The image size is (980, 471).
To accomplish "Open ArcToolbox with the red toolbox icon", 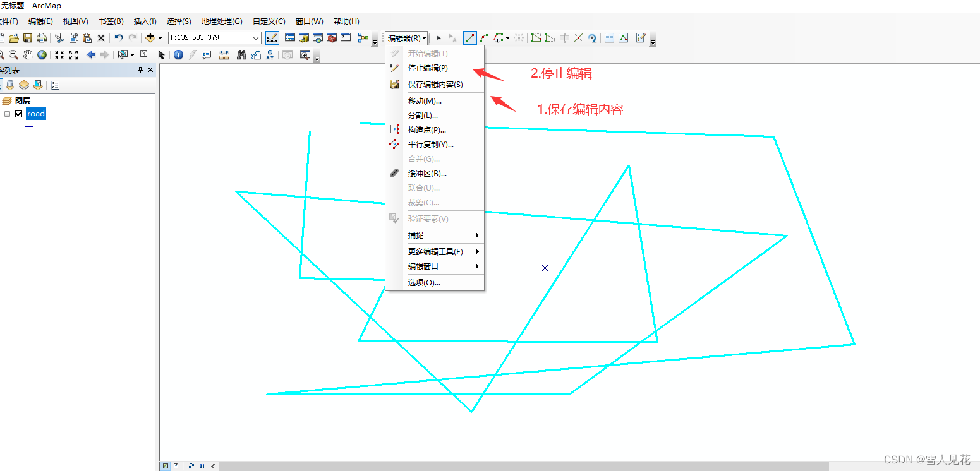I will pos(332,38).
